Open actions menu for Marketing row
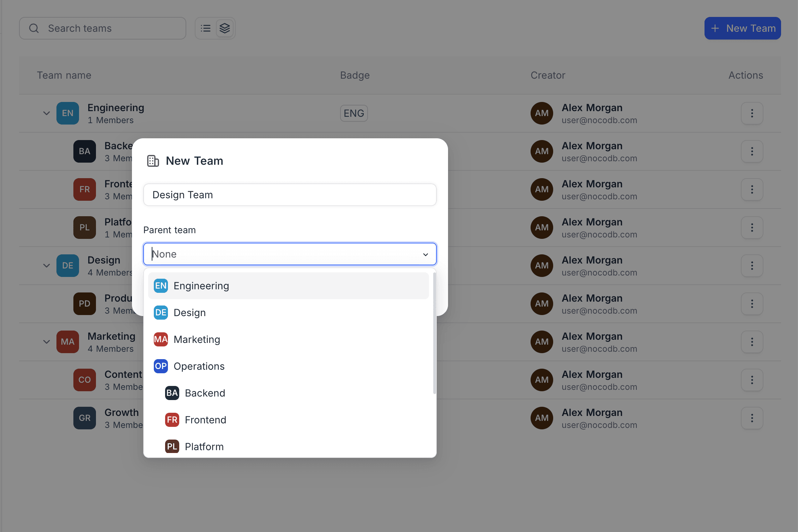The width and height of the screenshot is (798, 532). 752,342
